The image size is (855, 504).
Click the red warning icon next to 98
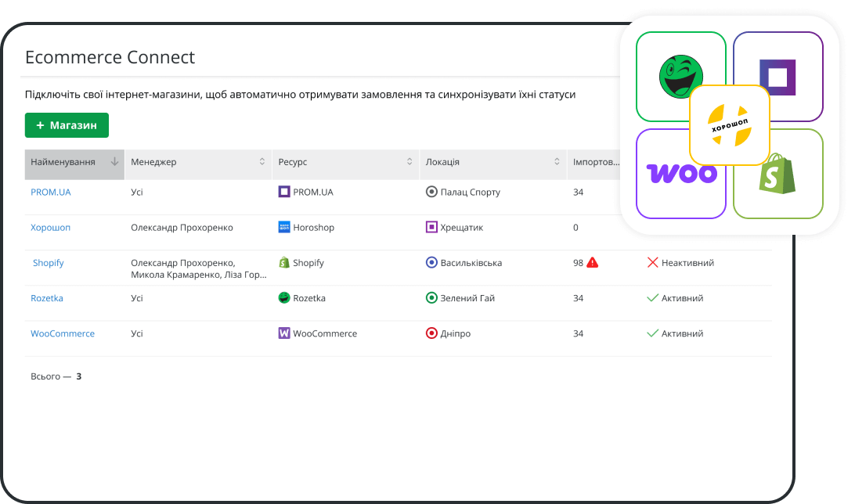point(592,263)
